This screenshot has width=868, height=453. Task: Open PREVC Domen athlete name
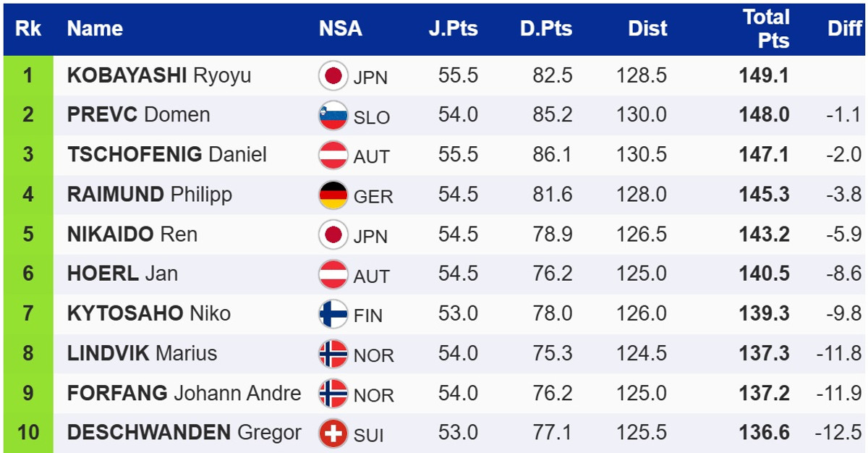[x=138, y=115]
